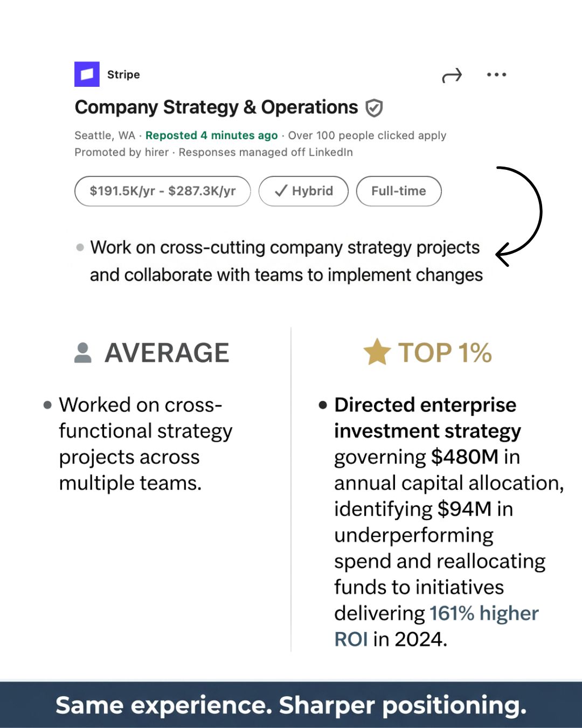Click the Company Strategy & Operations title
This screenshot has height=728, width=582.
216,107
